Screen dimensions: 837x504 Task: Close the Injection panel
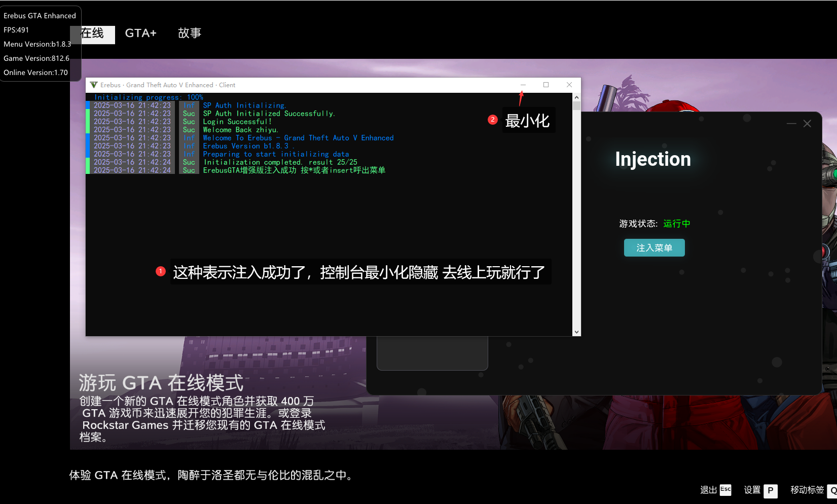point(808,124)
